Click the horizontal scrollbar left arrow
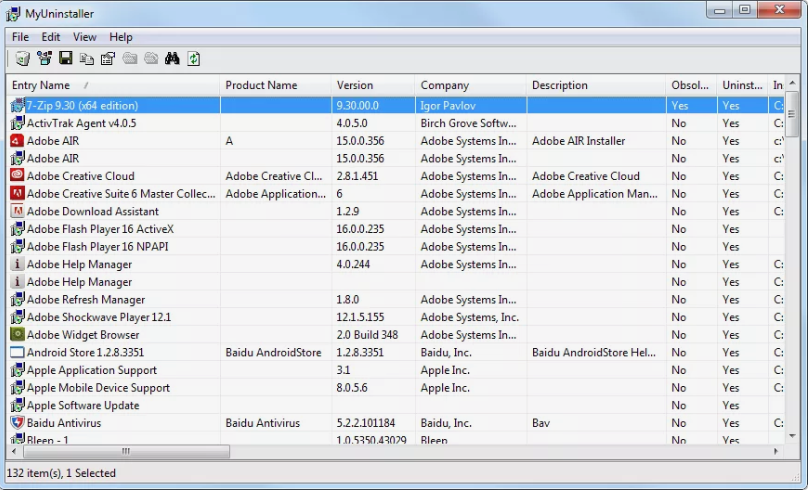Image resolution: width=812 pixels, height=490 pixels. pyautogui.click(x=14, y=451)
